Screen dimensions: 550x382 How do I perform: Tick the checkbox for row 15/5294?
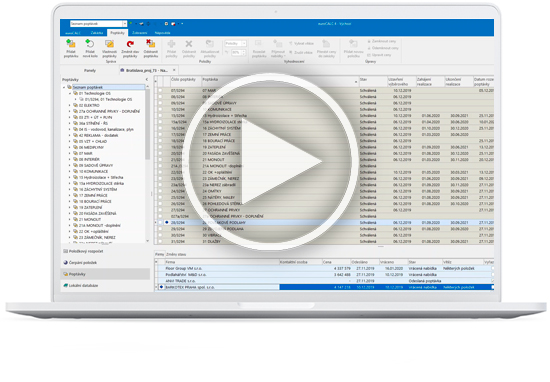(160, 115)
